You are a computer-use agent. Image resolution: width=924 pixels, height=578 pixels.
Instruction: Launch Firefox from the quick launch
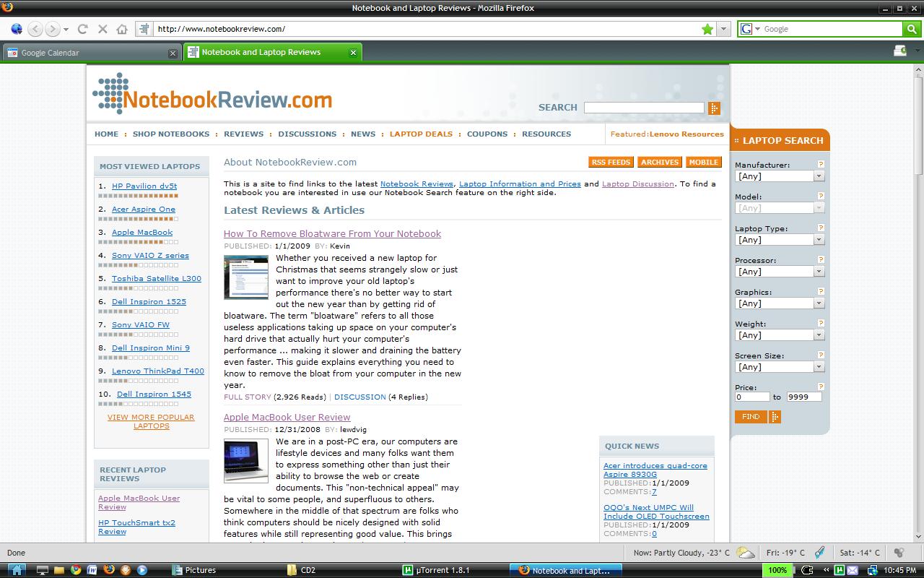[109, 570]
